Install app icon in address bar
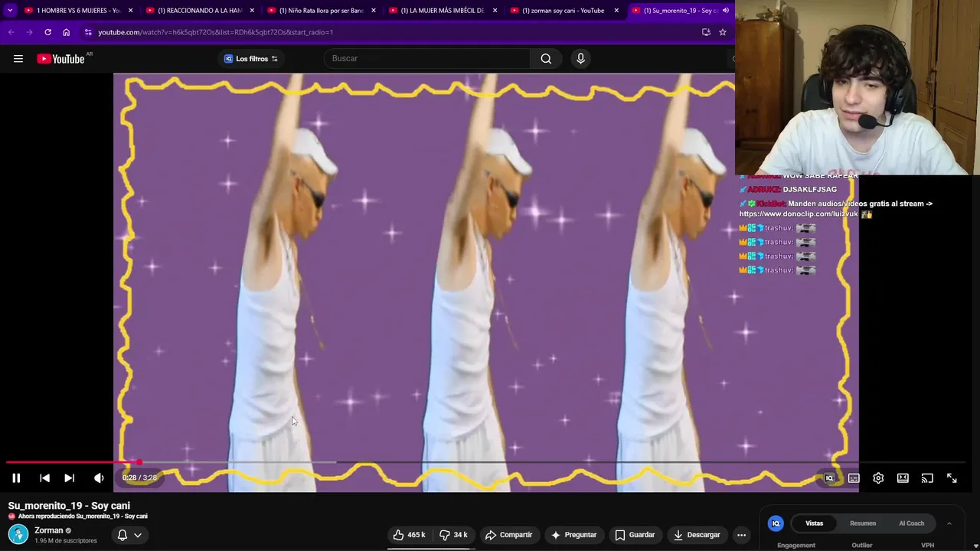This screenshot has width=980, height=551. [x=706, y=32]
